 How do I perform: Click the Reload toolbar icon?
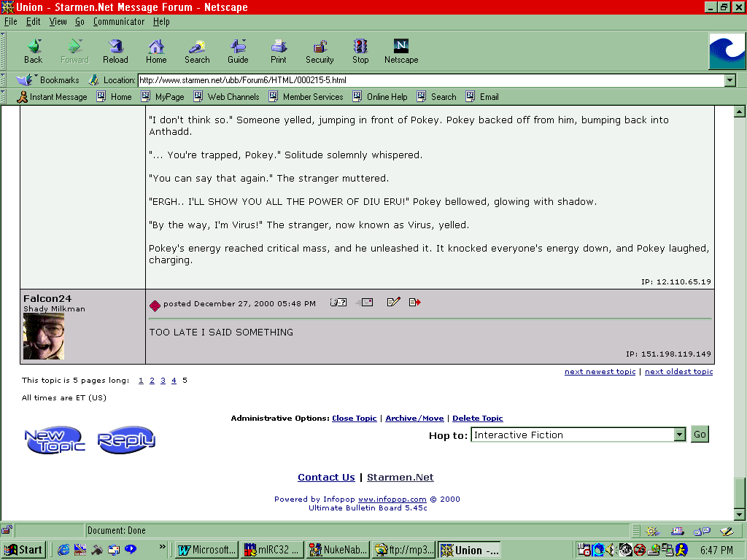point(115,51)
